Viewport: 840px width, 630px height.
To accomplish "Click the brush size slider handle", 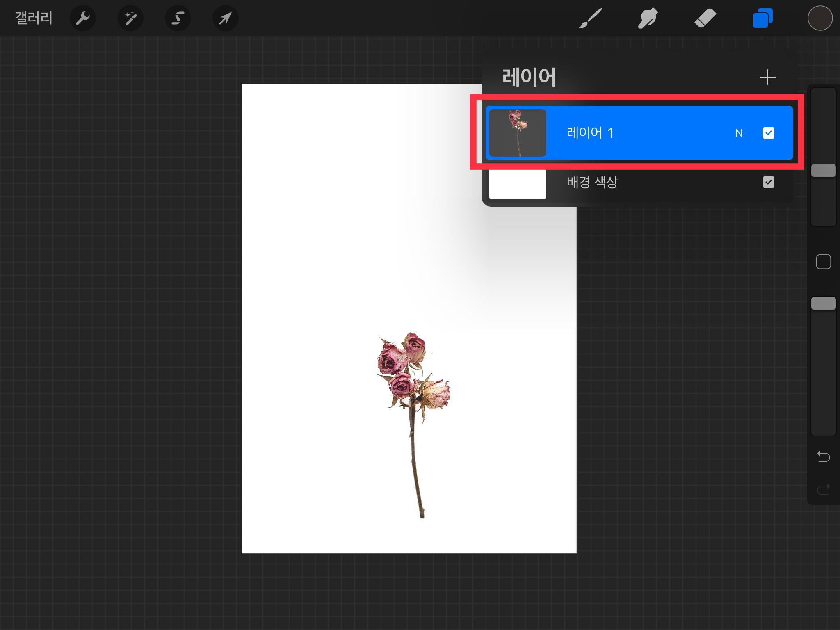I will click(x=823, y=171).
